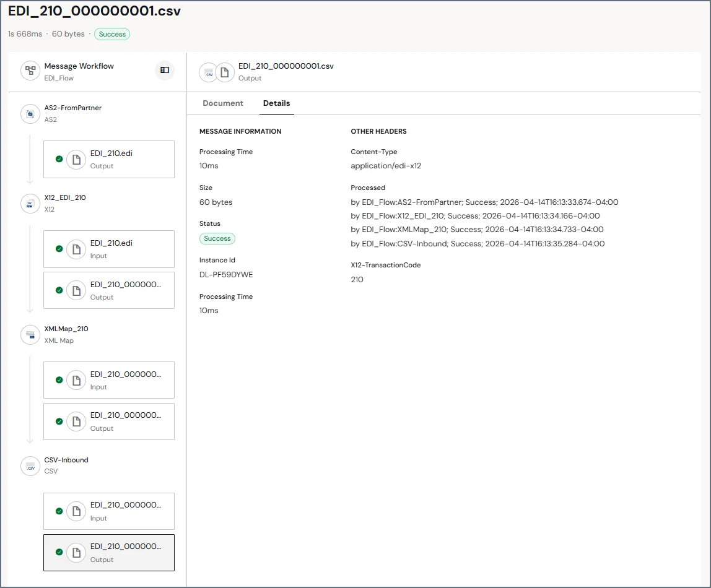Viewport: 711px width, 588px height.
Task: Click the document icon in output header
Action: (x=224, y=72)
